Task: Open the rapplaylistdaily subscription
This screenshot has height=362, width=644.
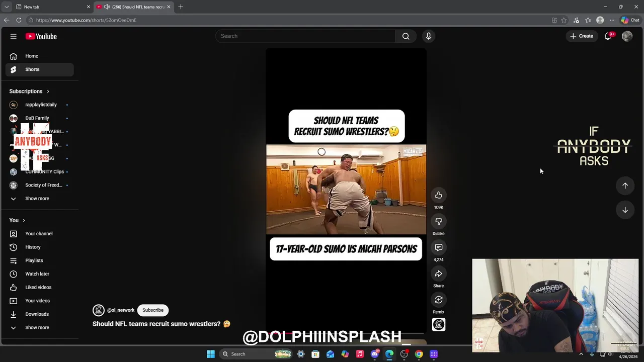Action: 39,105
